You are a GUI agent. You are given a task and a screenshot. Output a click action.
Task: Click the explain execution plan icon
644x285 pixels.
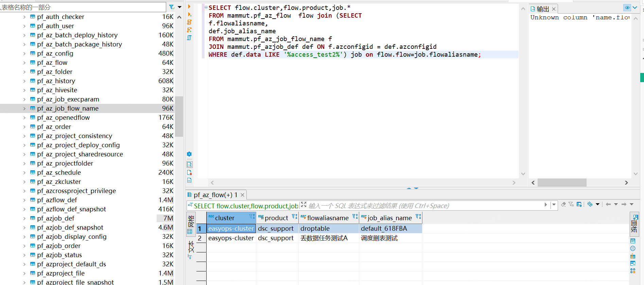[x=189, y=38]
